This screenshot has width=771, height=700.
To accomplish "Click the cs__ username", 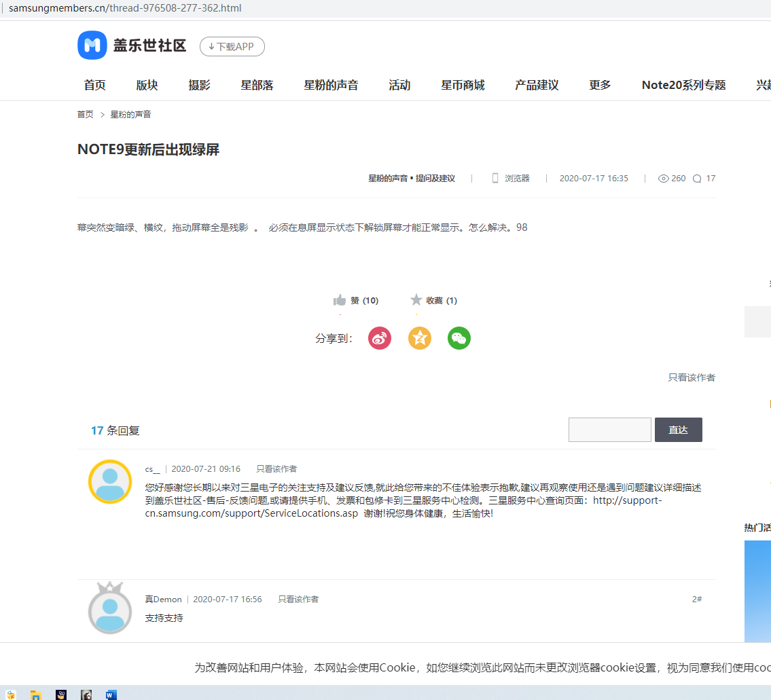I will tap(152, 469).
